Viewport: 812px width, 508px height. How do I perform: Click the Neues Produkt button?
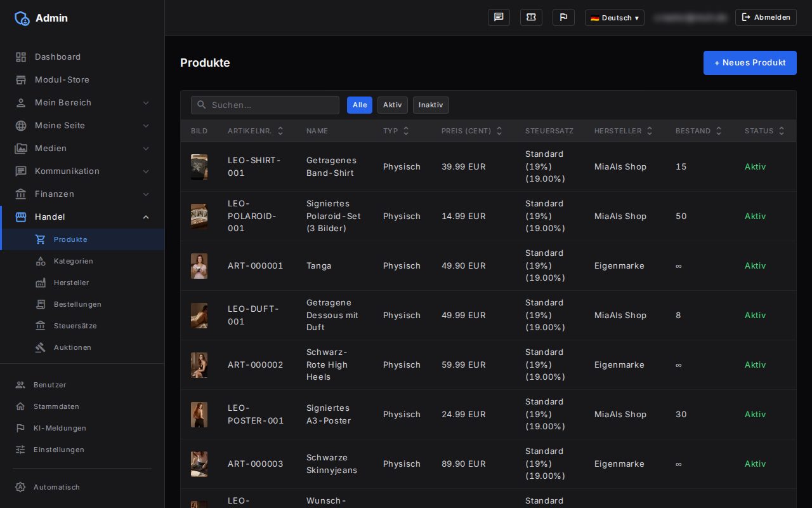pyautogui.click(x=750, y=63)
